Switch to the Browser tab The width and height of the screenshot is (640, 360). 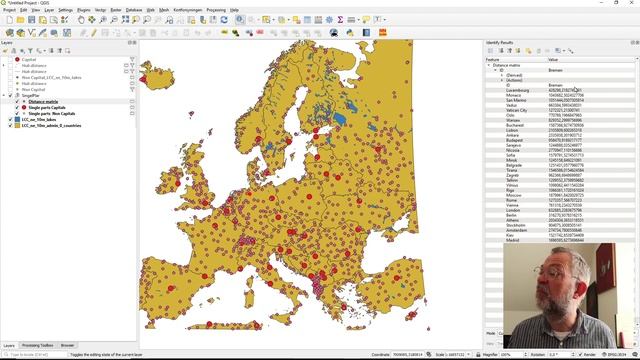click(67, 345)
